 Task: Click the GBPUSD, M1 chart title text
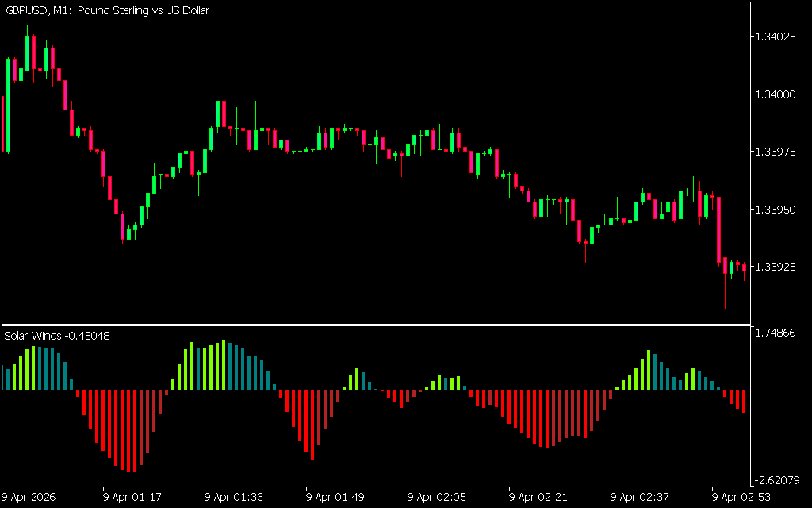click(x=106, y=11)
